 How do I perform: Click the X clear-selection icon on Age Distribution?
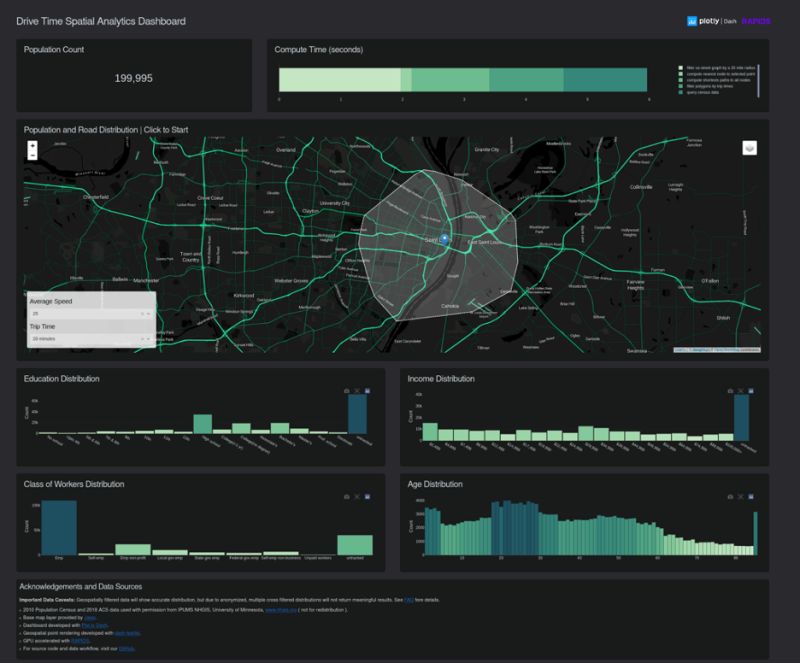click(x=740, y=497)
